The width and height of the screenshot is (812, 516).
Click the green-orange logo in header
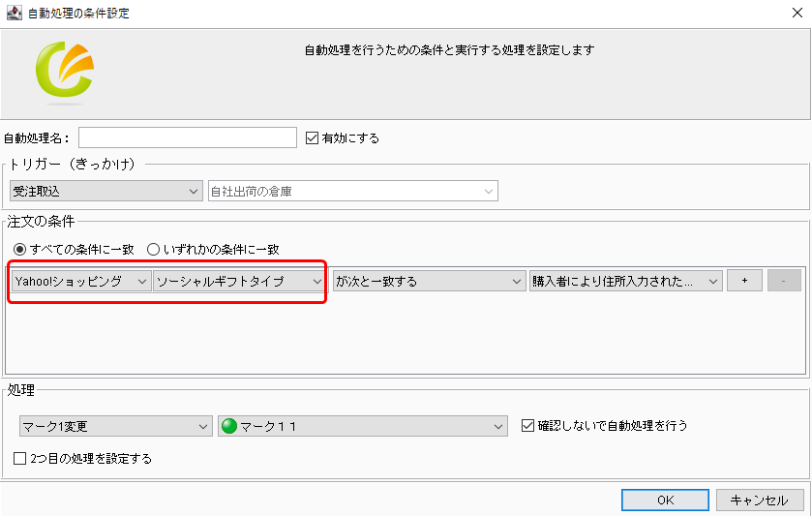[64, 74]
